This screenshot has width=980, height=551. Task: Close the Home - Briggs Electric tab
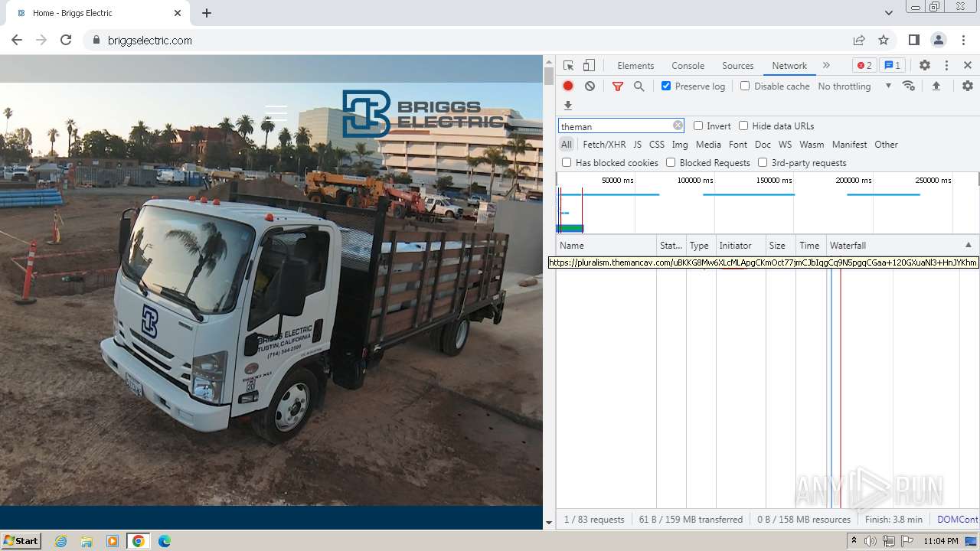coord(178,13)
